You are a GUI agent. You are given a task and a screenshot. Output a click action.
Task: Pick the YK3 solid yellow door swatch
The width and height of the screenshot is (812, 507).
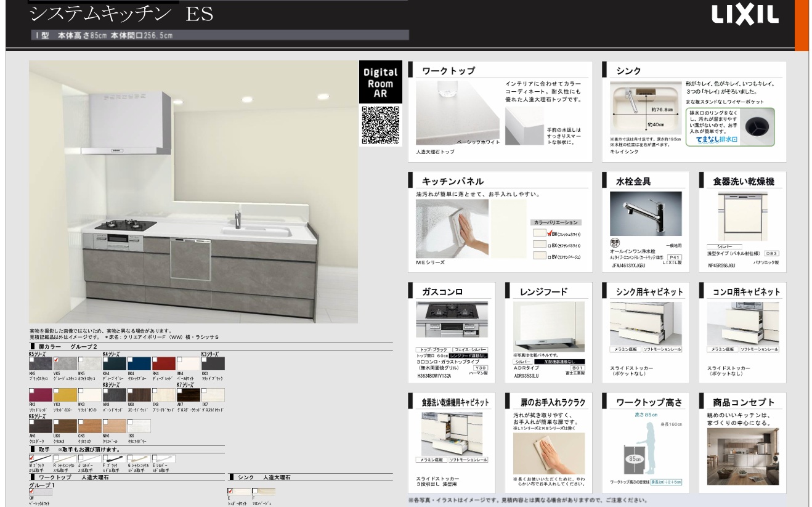pyautogui.click(x=65, y=395)
